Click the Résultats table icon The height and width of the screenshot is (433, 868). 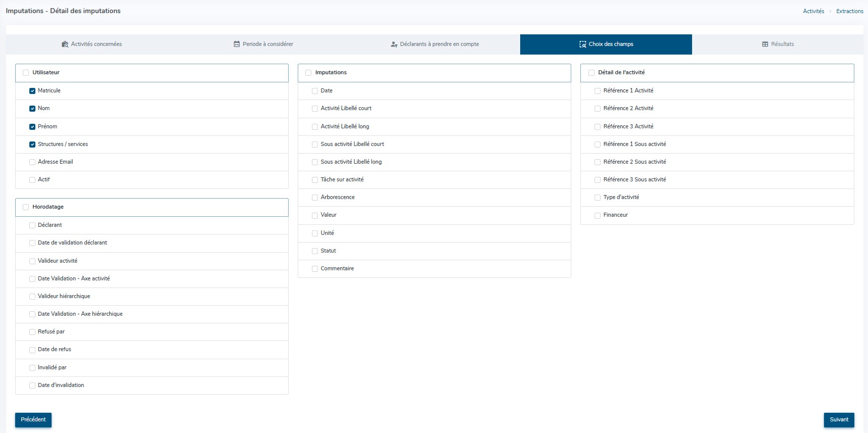(765, 44)
